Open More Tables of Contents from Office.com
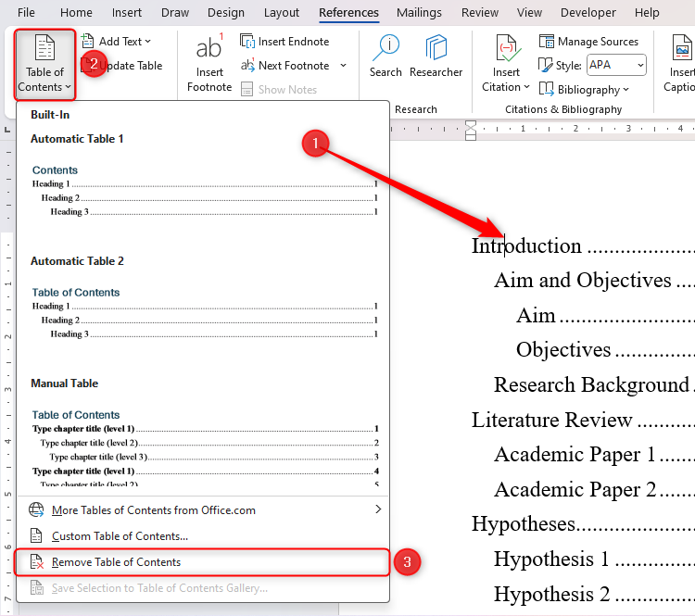The height and width of the screenshot is (616, 695). point(204,510)
